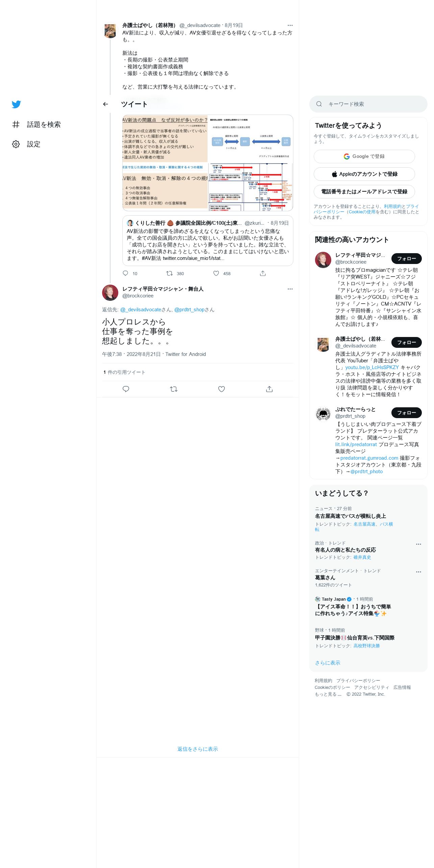Like the main tweet with heart icon
Screen dimensions: 434x868
pos(221,389)
